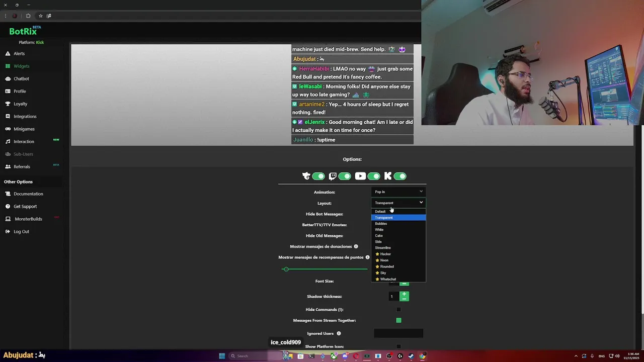Open the volume icon in system tray
The width and height of the screenshot is (644, 362).
(x=618, y=356)
